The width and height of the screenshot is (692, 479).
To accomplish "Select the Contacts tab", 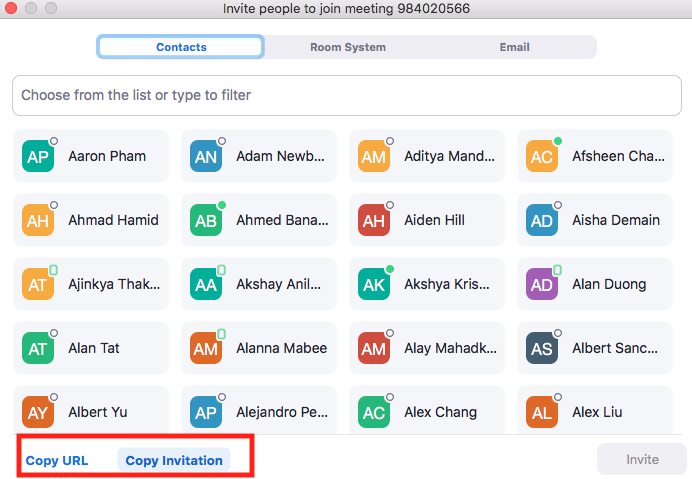I will (181, 47).
